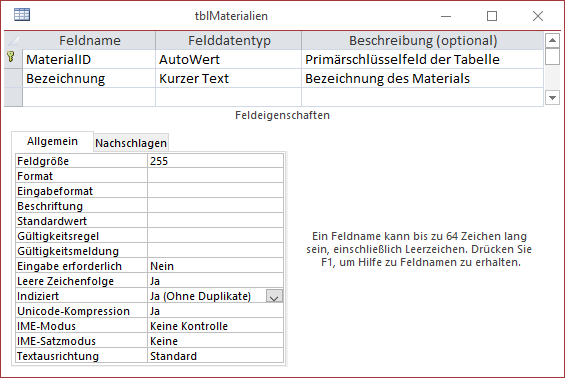Click the Gültigkeitsmeldung property field
Image resolution: width=565 pixels, height=378 pixels.
(x=215, y=251)
